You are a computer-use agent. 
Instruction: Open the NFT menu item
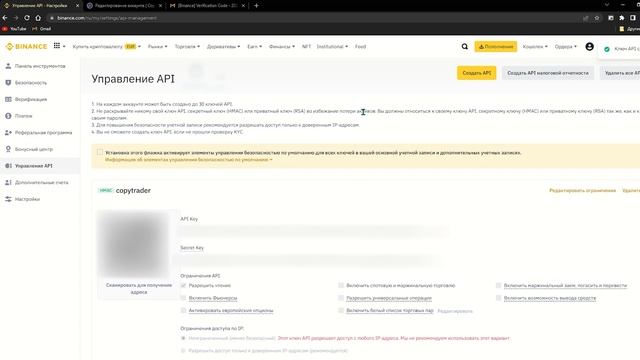pos(306,47)
